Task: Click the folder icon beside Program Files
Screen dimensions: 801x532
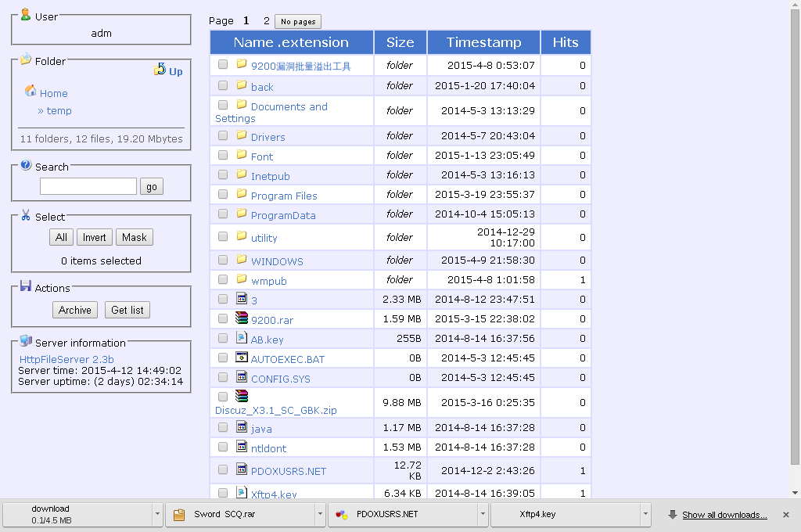Action: [242, 194]
